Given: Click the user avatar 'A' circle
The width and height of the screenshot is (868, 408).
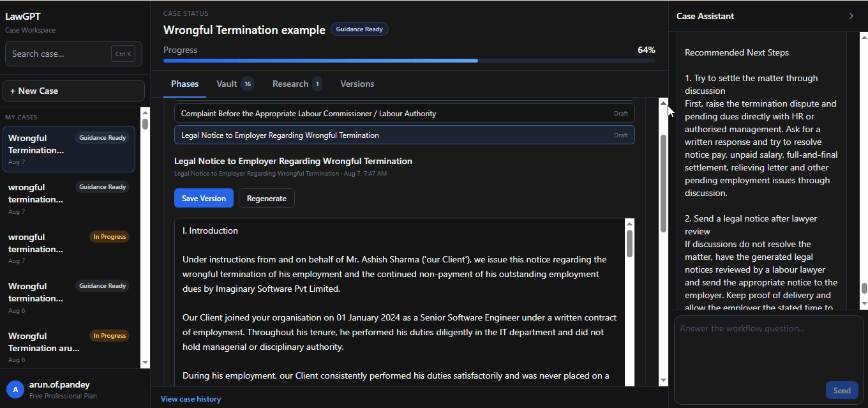Looking at the screenshot, I should [x=15, y=389].
